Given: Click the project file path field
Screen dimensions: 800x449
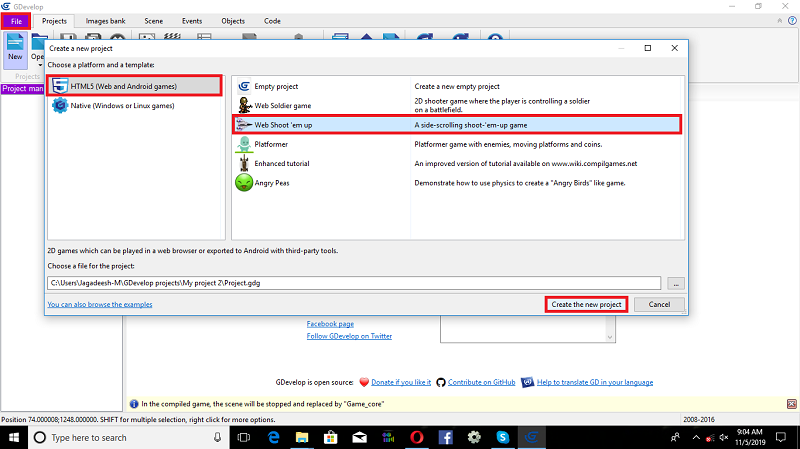Looking at the screenshot, I should [x=354, y=283].
